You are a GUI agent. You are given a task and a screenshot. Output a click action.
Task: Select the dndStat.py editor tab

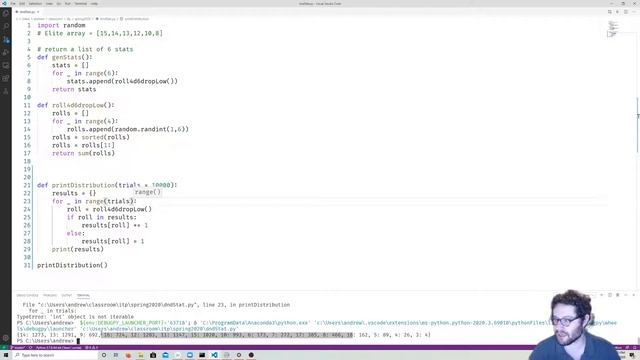tap(27, 12)
